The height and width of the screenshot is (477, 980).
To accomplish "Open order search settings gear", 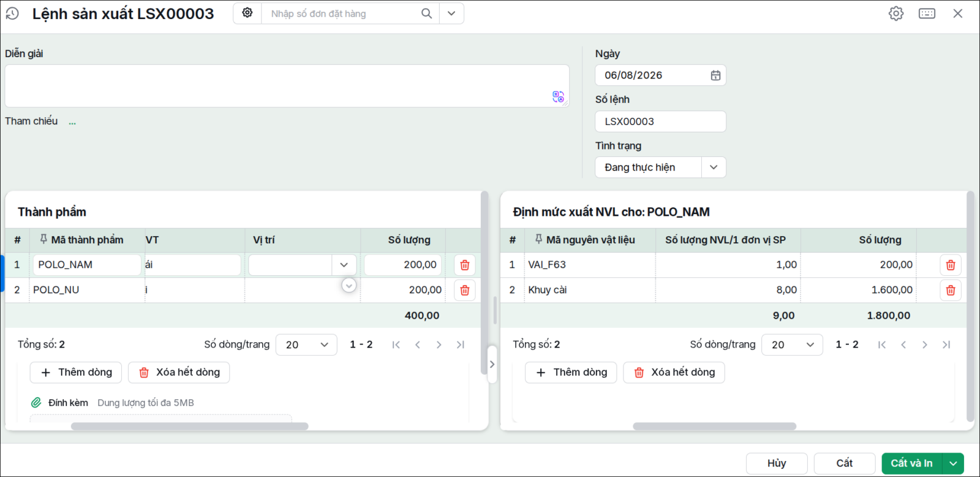I will 247,13.
